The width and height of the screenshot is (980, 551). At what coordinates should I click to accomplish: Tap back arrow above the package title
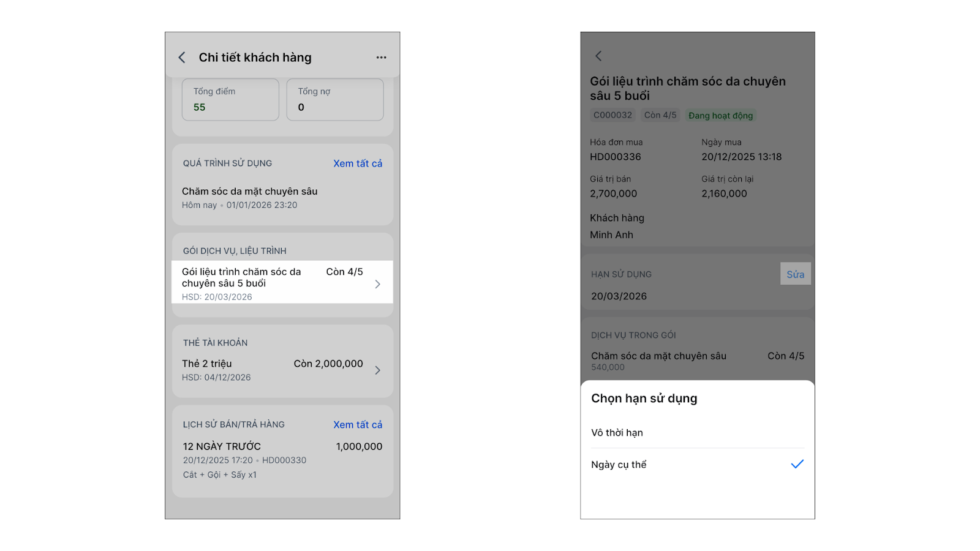coord(598,56)
